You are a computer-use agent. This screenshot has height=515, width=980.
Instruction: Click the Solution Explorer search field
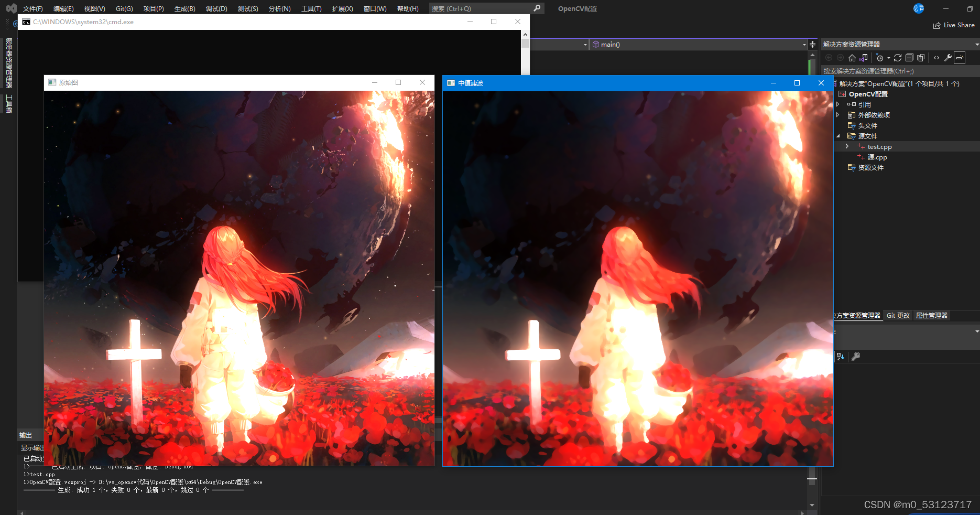click(x=900, y=71)
